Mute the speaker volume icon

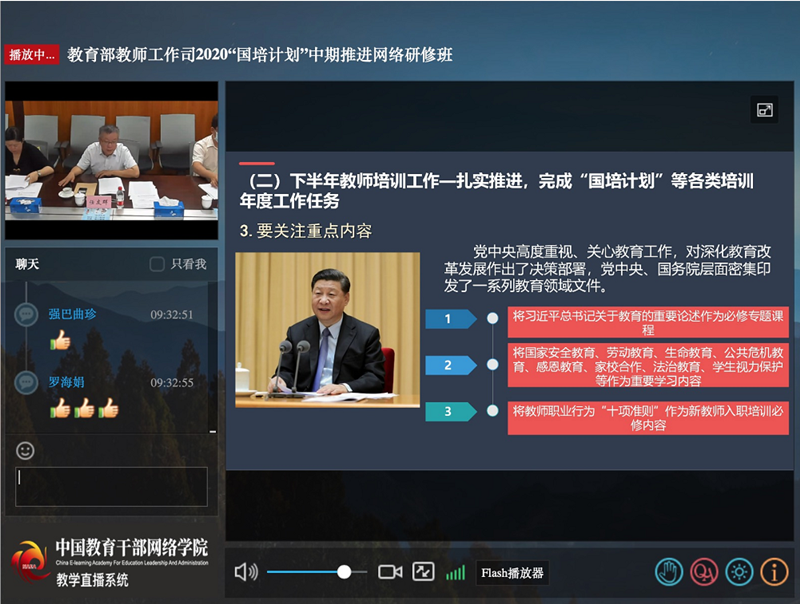(x=245, y=572)
